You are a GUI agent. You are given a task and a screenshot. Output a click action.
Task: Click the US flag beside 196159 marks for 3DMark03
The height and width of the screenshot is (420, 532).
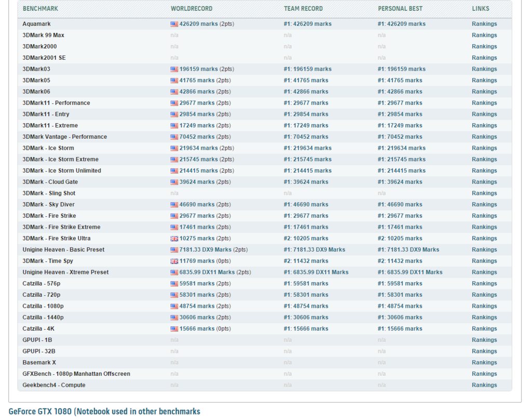[x=174, y=69]
